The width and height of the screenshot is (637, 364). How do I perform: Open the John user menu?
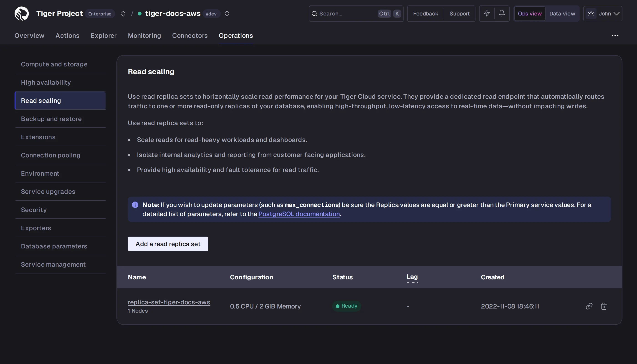(602, 13)
